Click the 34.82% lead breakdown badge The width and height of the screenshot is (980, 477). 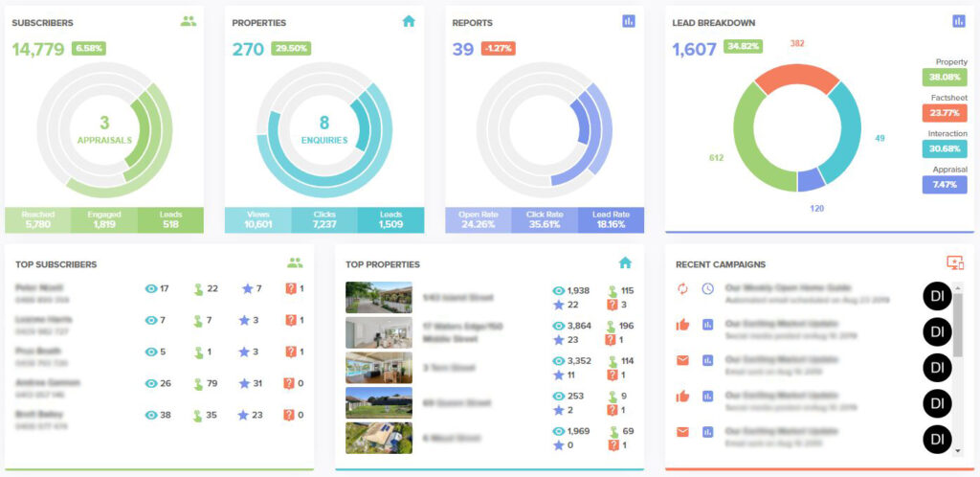click(743, 46)
